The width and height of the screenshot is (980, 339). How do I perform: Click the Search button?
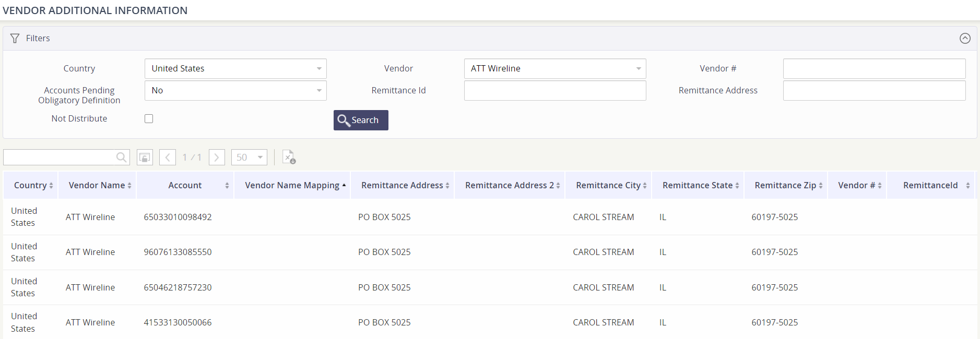coord(361,120)
